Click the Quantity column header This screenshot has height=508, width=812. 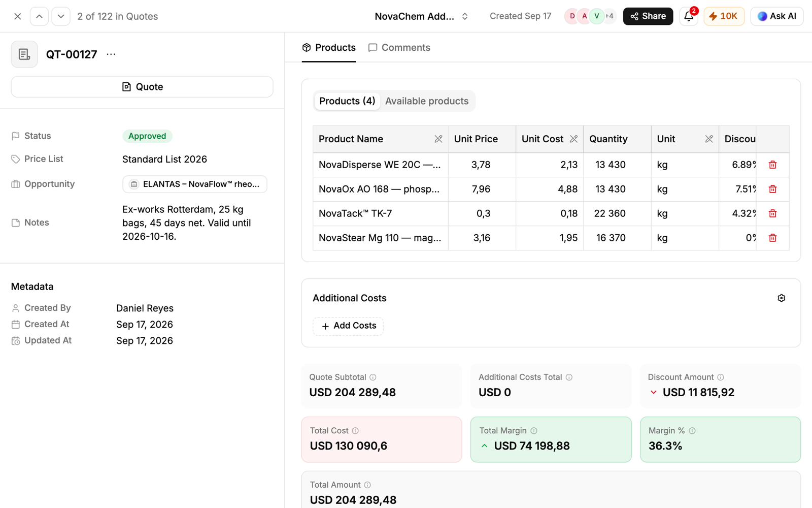[617, 139]
